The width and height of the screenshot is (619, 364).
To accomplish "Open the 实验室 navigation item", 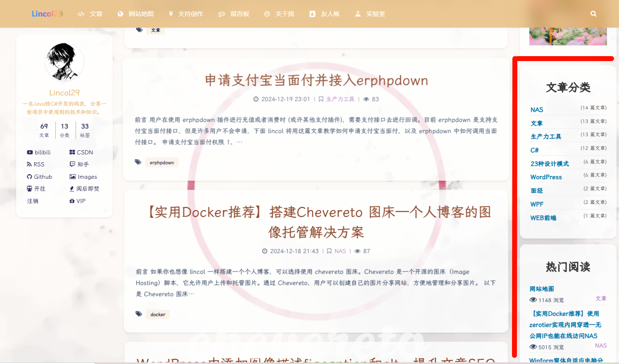I will 370,14.
